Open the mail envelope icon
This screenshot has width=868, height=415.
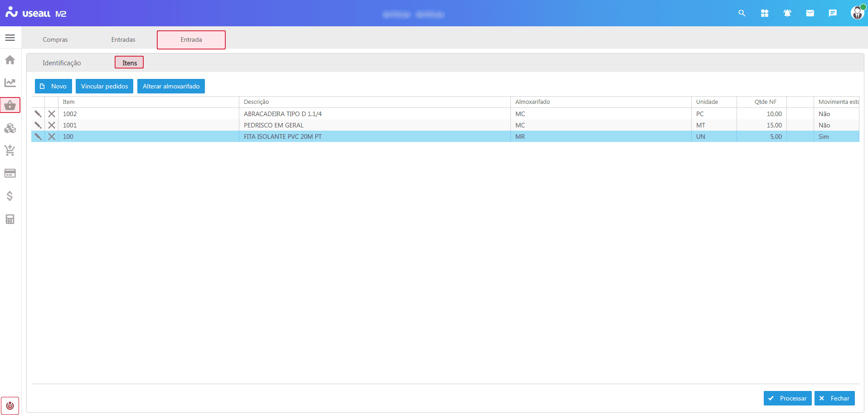click(x=810, y=13)
